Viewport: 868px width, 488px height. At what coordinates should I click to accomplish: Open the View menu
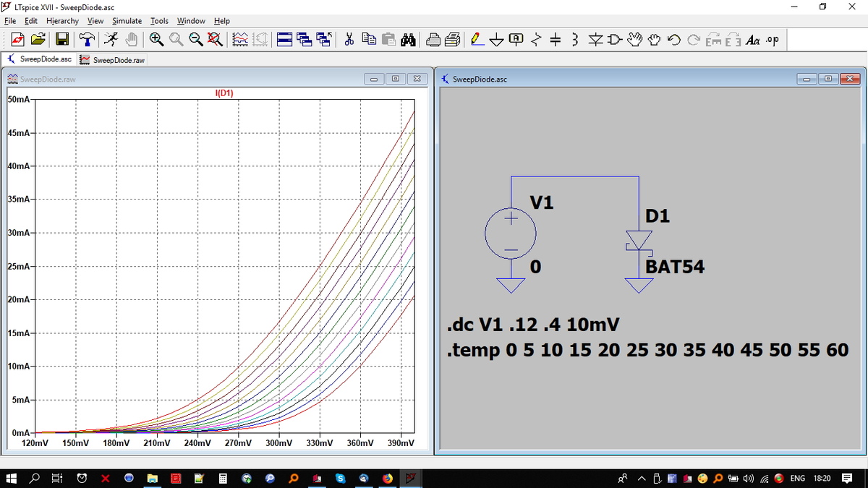click(95, 21)
